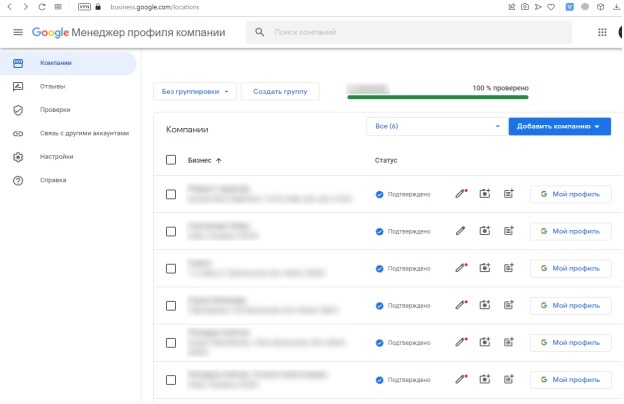Focus the Поиск компаний search field
The width and height of the screenshot is (624, 404).
click(409, 32)
